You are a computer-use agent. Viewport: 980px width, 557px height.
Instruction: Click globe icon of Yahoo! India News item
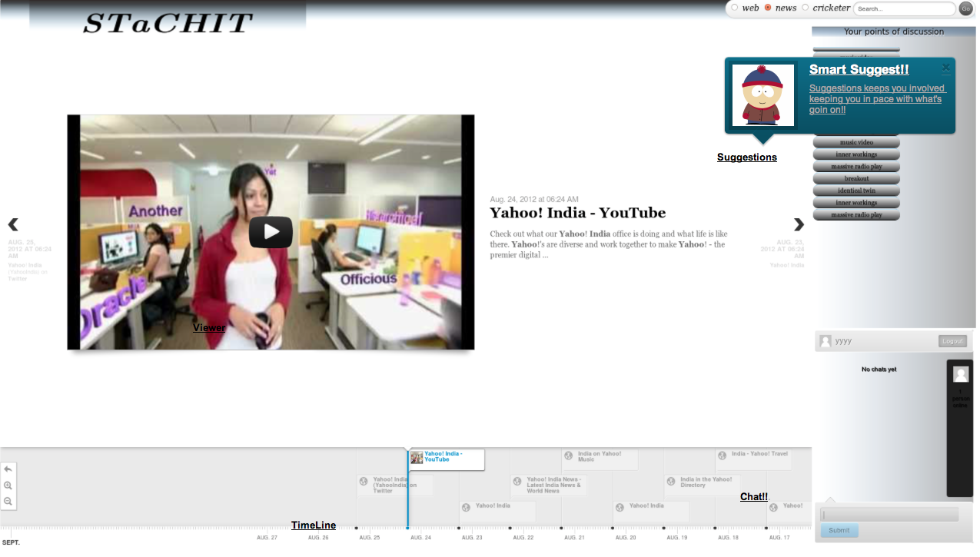point(517,481)
